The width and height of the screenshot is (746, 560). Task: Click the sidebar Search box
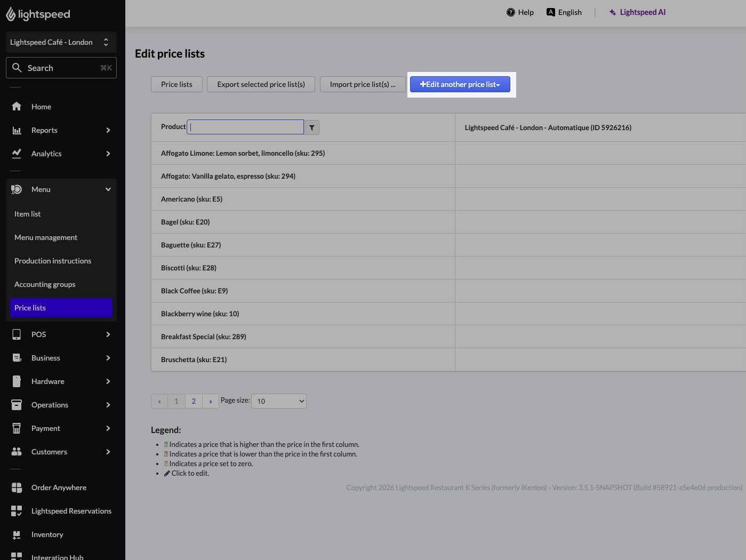point(61,68)
